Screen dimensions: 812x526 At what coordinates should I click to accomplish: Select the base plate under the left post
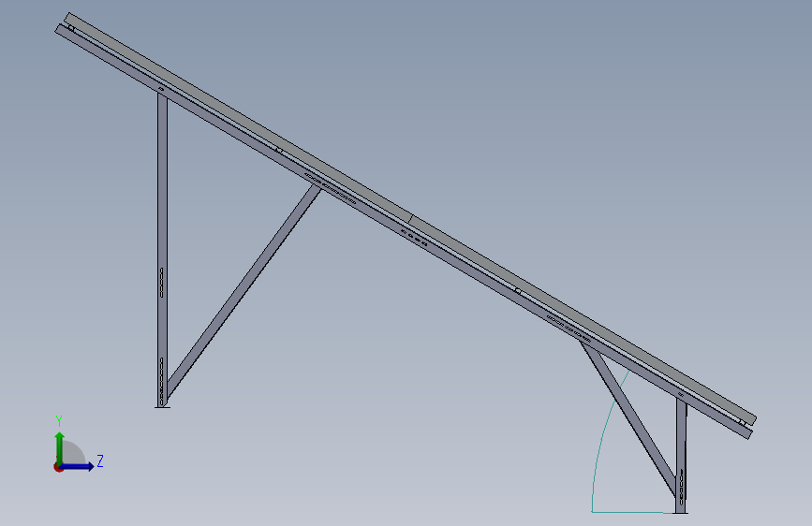click(162, 407)
